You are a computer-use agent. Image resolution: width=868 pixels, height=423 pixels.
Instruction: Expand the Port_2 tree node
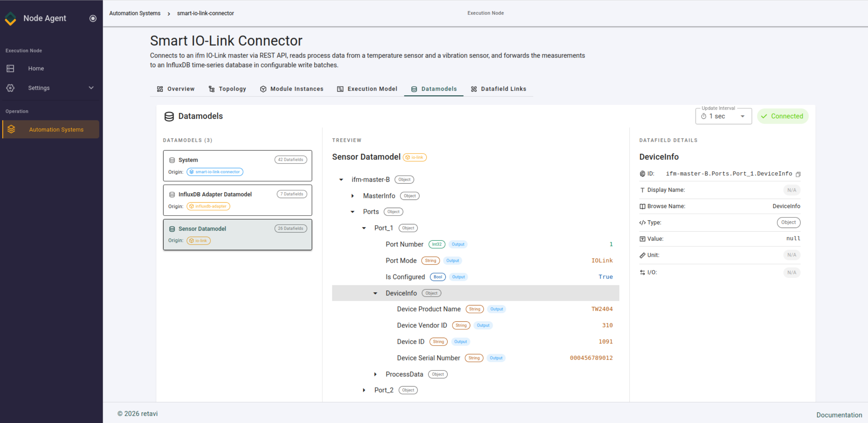click(x=364, y=390)
